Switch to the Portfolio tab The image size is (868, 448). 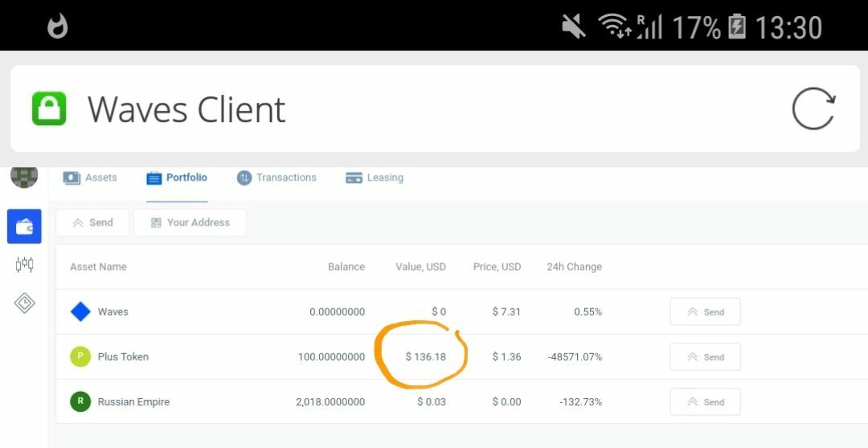tap(177, 177)
